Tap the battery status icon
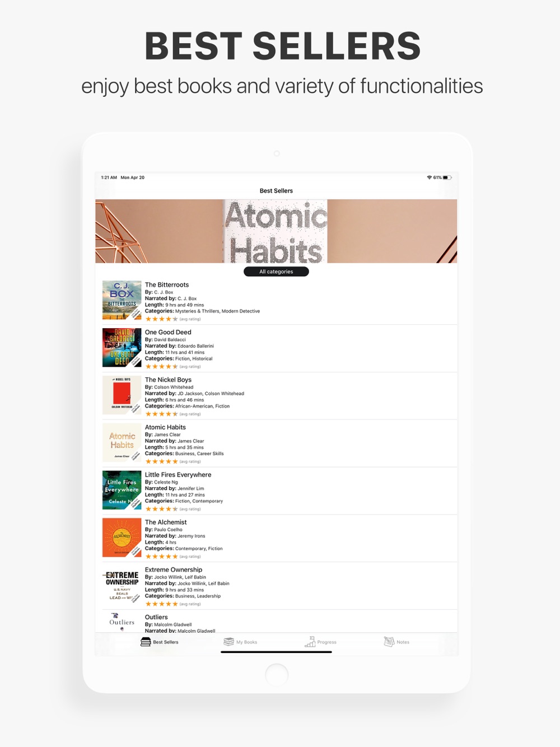 (447, 178)
